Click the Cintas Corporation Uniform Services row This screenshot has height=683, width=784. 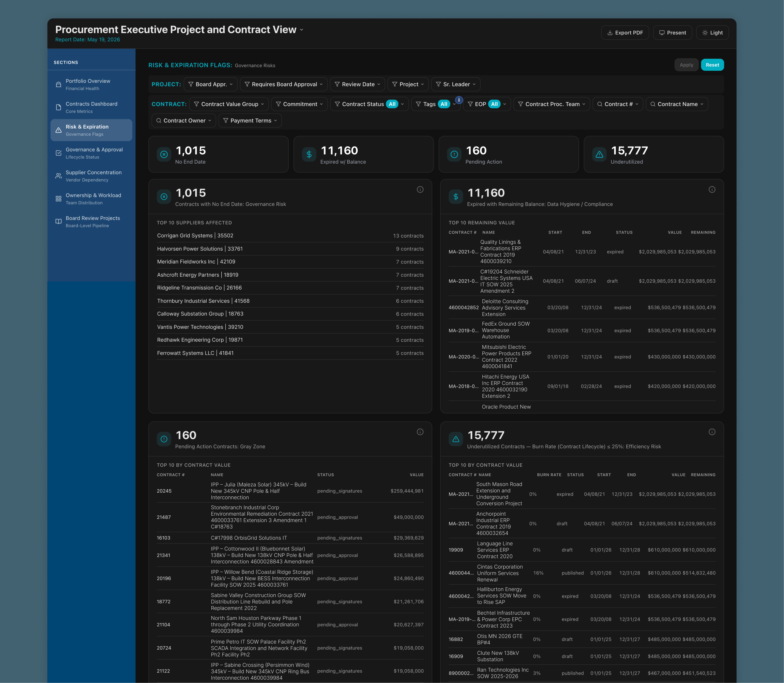tap(582, 573)
